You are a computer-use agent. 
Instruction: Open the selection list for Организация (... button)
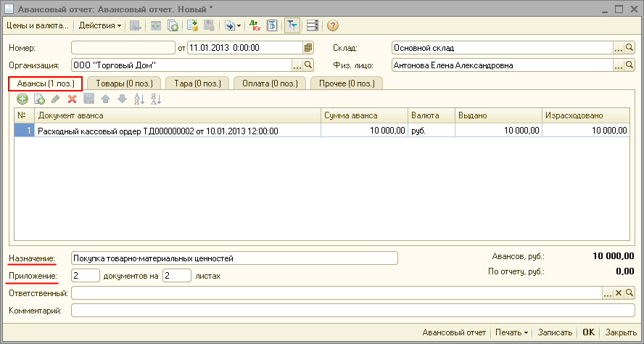tap(297, 65)
